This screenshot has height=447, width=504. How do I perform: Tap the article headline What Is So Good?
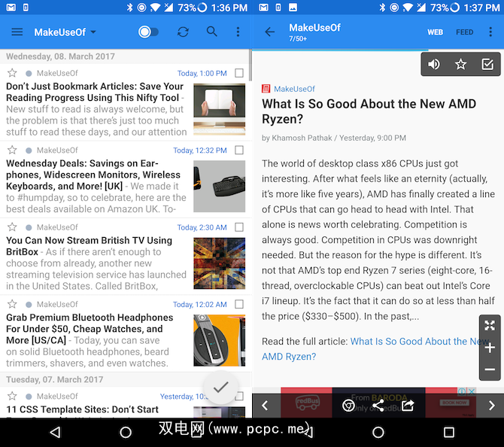[369, 111]
